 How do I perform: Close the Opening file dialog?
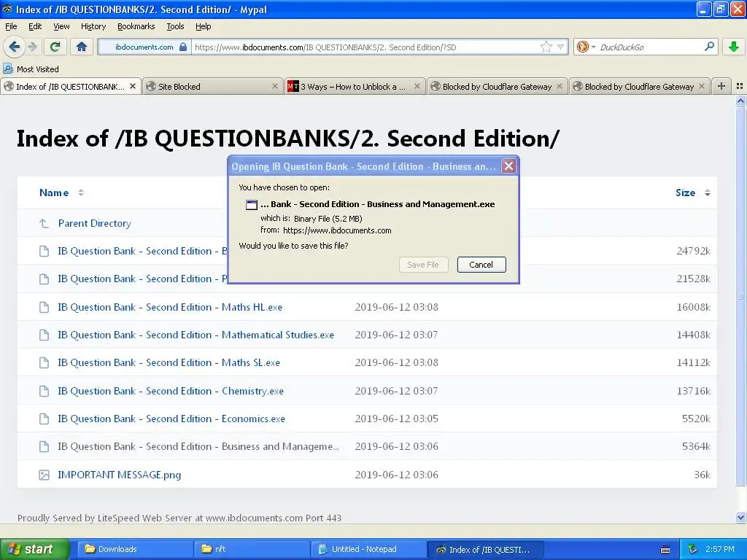[x=508, y=166]
